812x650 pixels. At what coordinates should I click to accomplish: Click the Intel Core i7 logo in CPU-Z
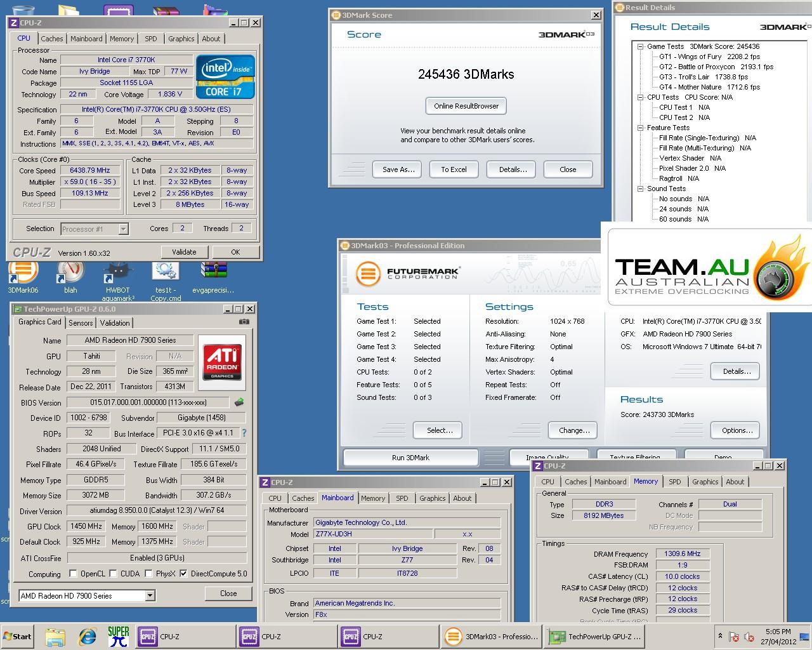225,77
